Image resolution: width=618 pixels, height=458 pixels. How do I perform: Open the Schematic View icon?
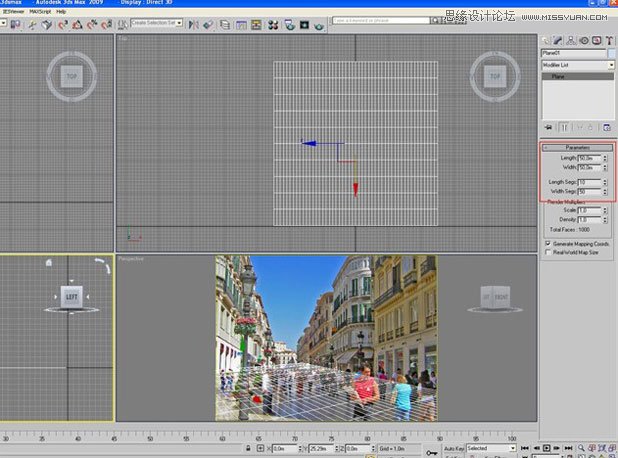(x=256, y=25)
